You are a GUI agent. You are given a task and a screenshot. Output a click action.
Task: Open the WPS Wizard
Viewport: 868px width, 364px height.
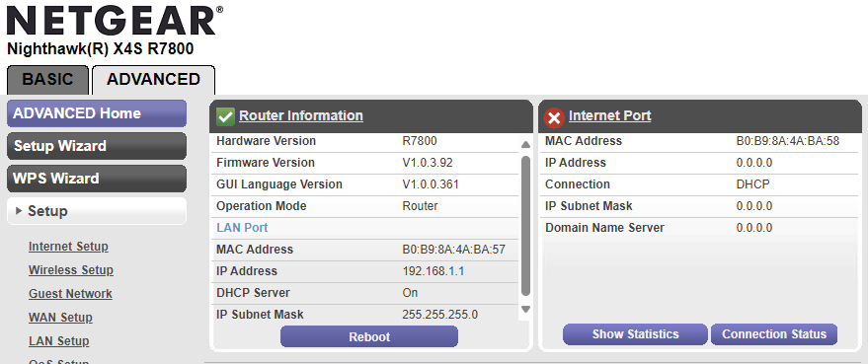(x=97, y=179)
